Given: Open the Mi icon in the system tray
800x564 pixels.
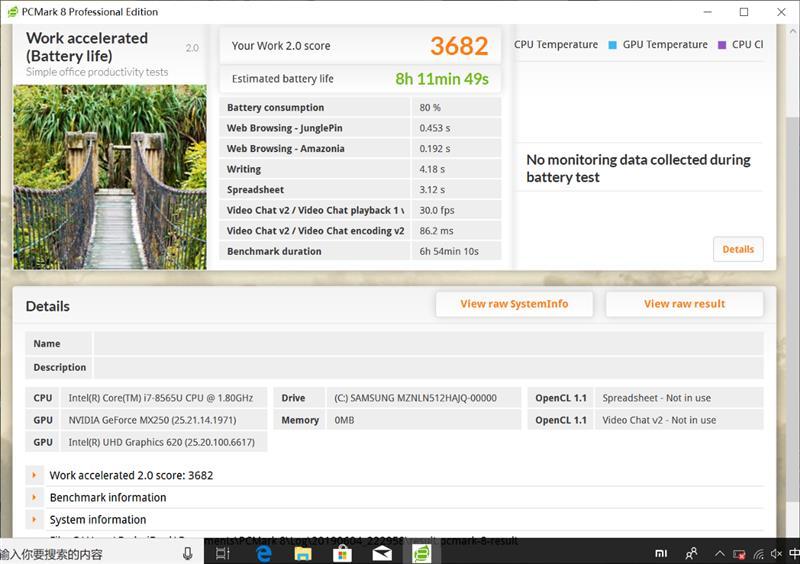Looking at the screenshot, I should click(661, 553).
